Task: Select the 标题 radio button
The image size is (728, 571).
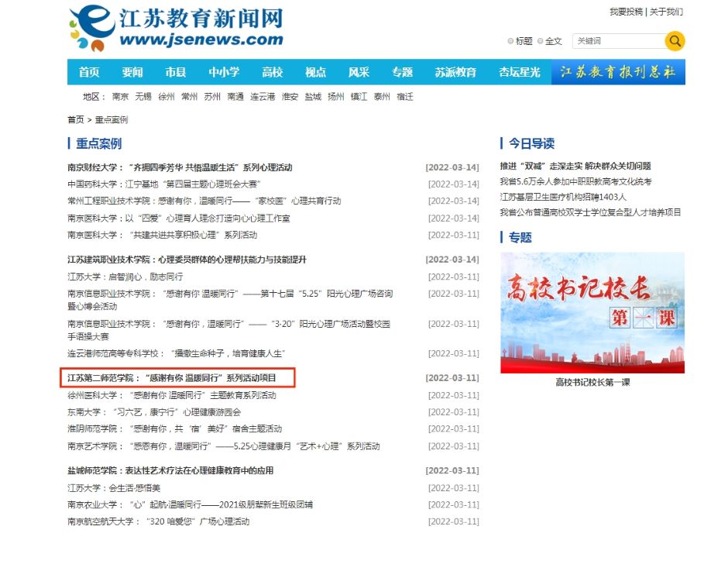Action: [510, 41]
